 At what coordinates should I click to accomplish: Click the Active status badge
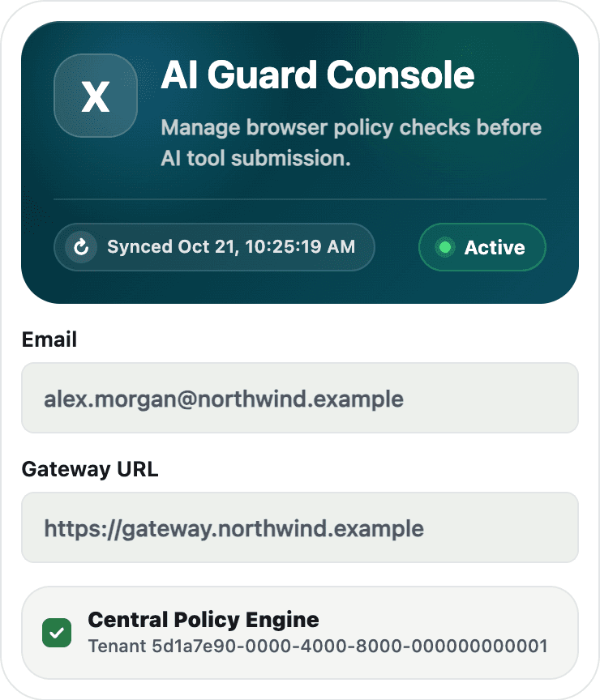482,247
